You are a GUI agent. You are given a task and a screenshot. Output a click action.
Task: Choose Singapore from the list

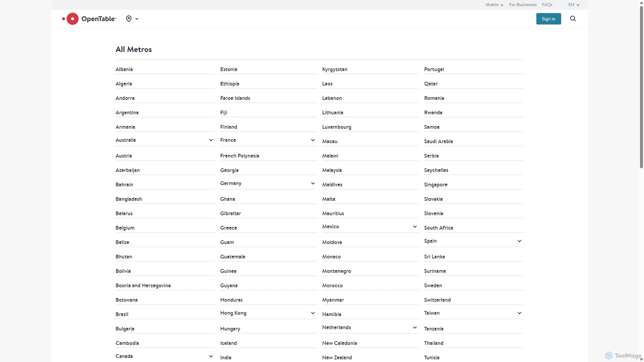click(x=436, y=185)
